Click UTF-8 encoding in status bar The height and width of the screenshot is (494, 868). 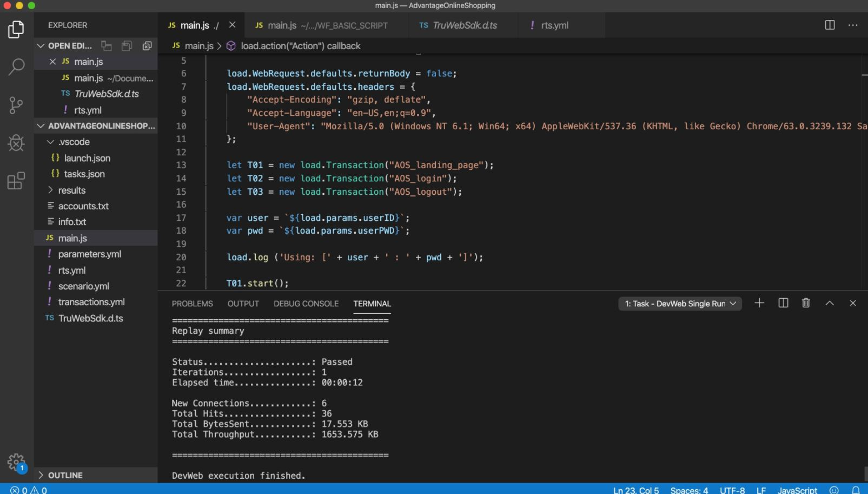click(x=732, y=490)
